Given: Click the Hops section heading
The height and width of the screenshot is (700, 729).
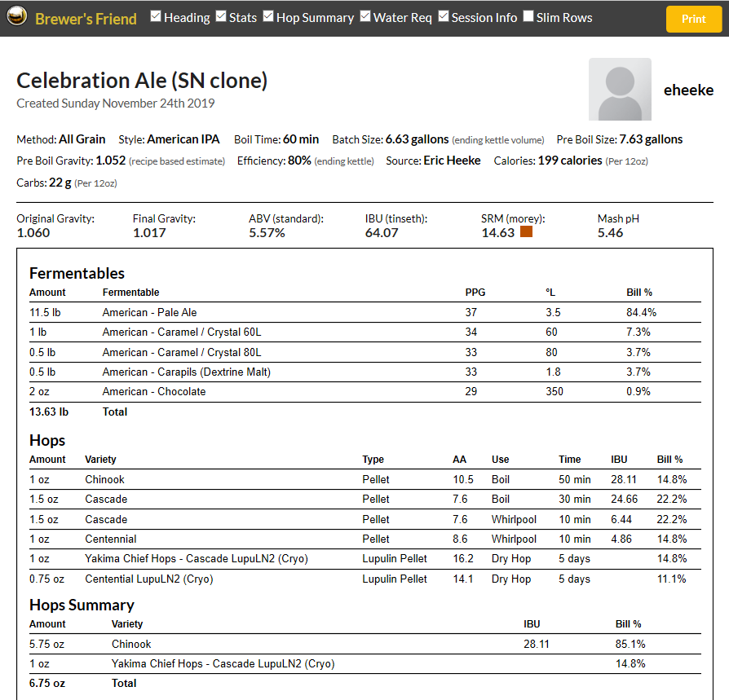Looking at the screenshot, I should pyautogui.click(x=47, y=440).
